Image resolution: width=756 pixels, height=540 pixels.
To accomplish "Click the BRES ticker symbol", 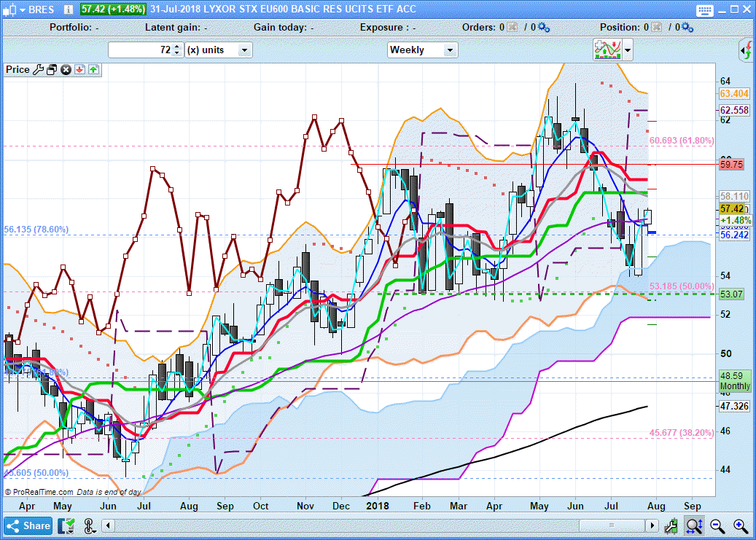I will 42,9.
